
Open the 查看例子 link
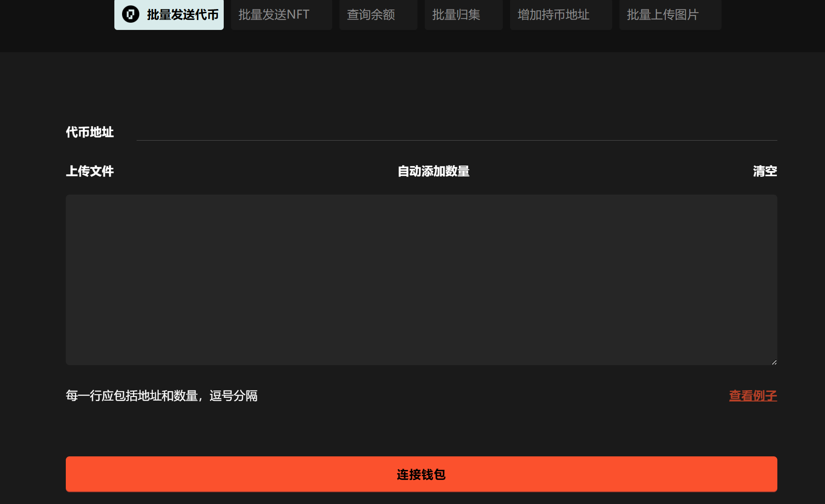[753, 396]
